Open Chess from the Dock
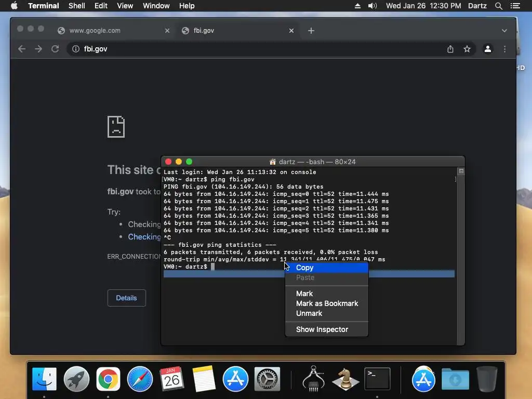 coord(345,379)
